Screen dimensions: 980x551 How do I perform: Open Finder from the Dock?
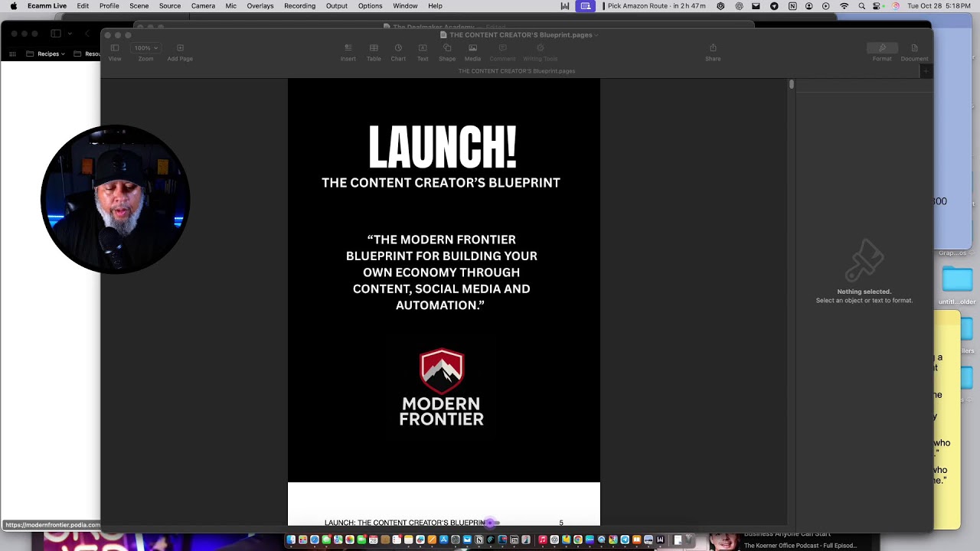[291, 540]
